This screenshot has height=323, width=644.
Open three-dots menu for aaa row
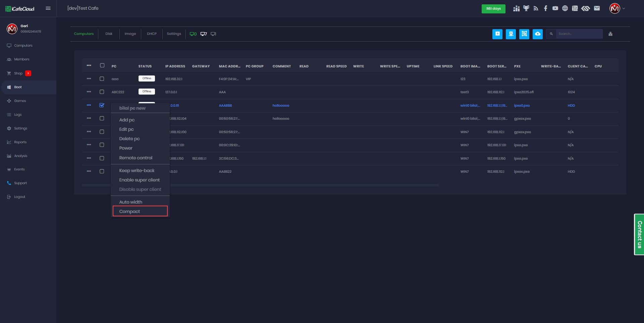tap(89, 79)
